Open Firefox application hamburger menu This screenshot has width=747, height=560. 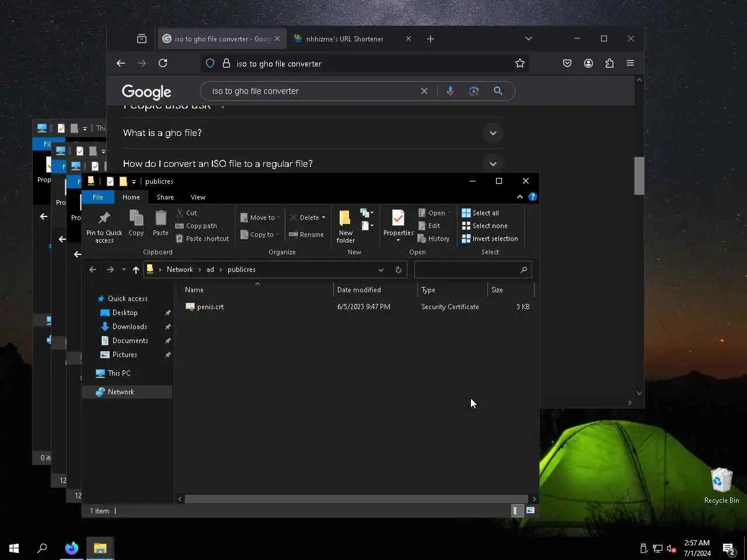click(x=630, y=63)
